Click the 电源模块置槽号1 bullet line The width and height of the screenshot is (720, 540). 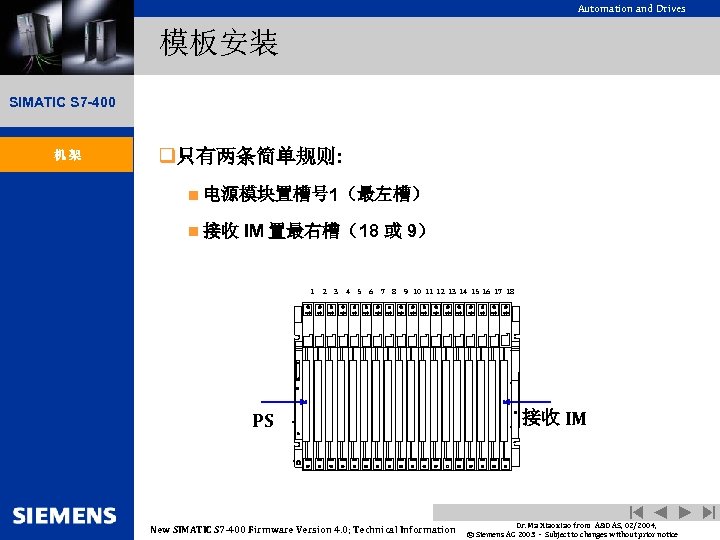[x=312, y=194]
